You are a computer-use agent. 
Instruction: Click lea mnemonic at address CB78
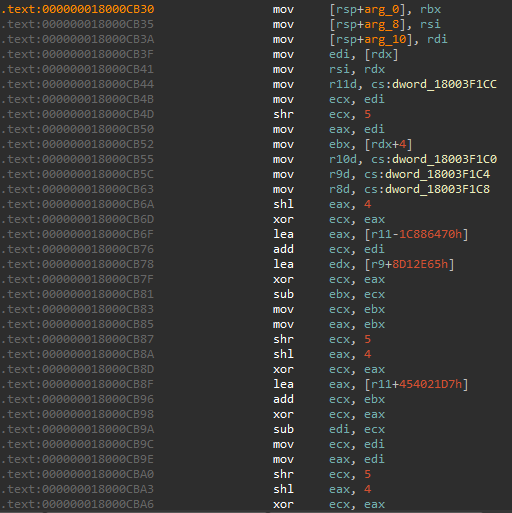tap(283, 264)
